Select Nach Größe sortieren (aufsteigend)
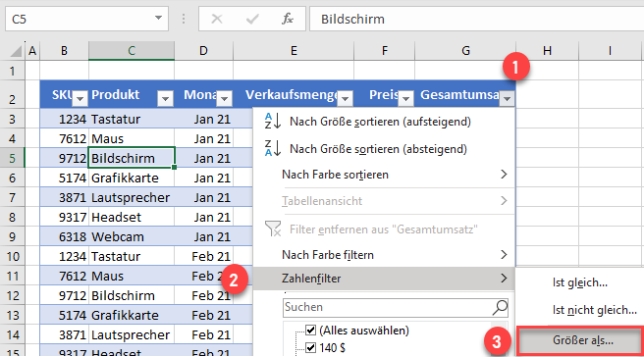This screenshot has height=357, width=644. [384, 122]
